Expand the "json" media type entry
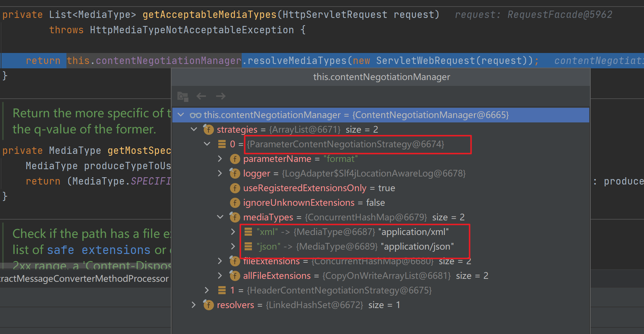Viewport: 644px width, 334px height. tap(233, 246)
